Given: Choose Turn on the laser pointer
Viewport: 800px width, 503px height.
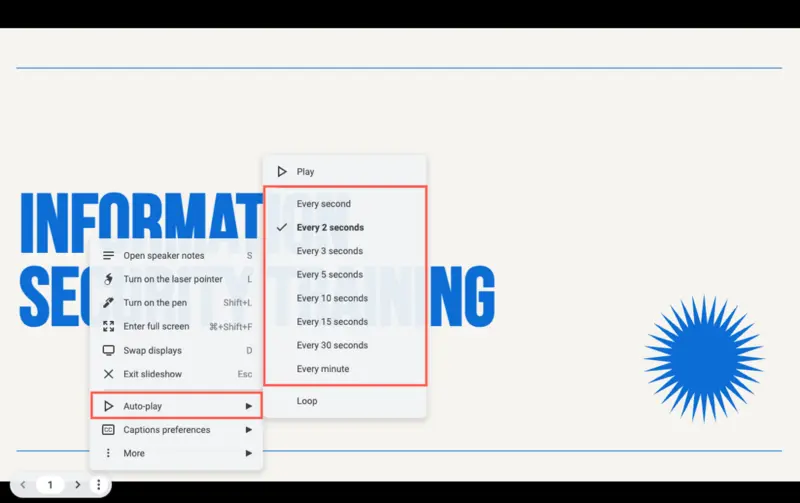Looking at the screenshot, I should (x=176, y=279).
